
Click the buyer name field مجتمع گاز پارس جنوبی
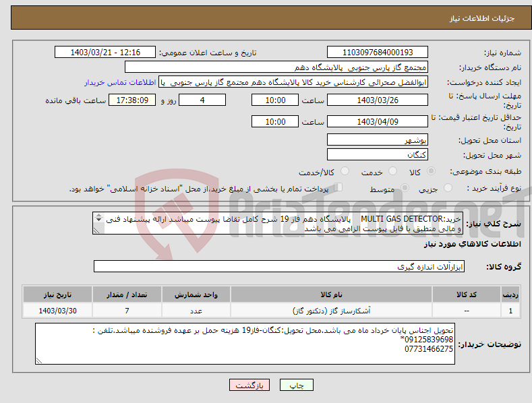point(276,67)
